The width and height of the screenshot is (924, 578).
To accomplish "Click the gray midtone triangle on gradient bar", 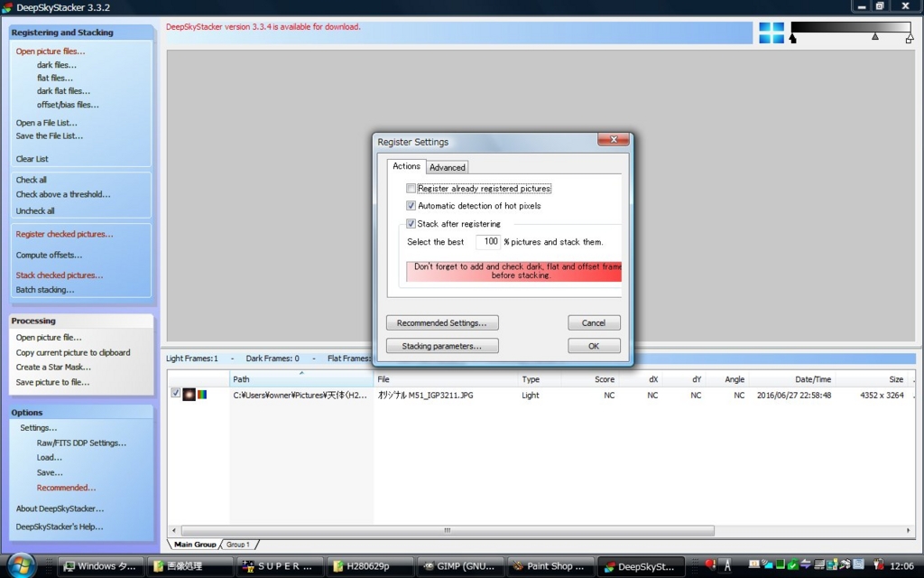I will [875, 36].
